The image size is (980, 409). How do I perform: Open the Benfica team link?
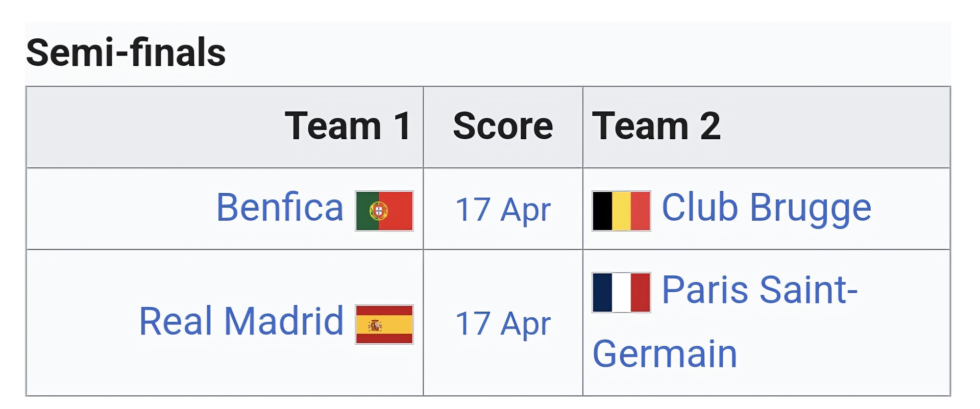280,208
